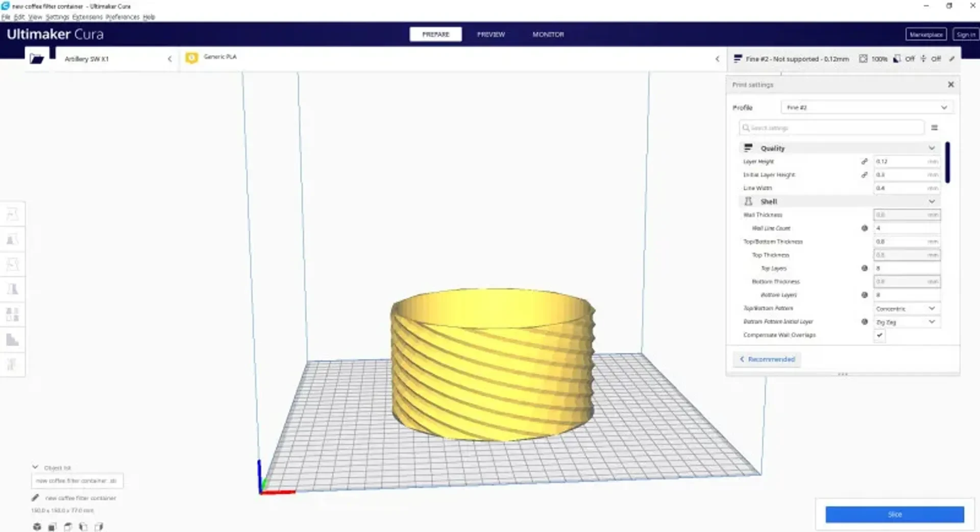Switch to the PREVIEW stage tab

coord(491,34)
